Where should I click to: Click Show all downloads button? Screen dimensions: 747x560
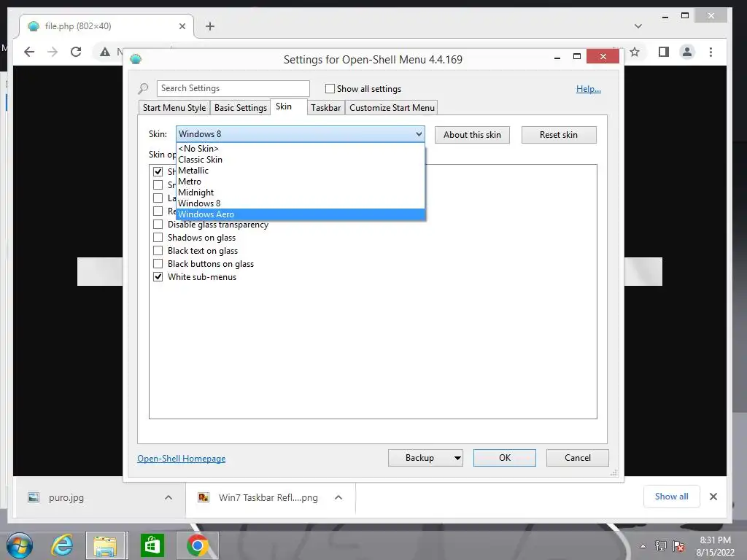[671, 496]
